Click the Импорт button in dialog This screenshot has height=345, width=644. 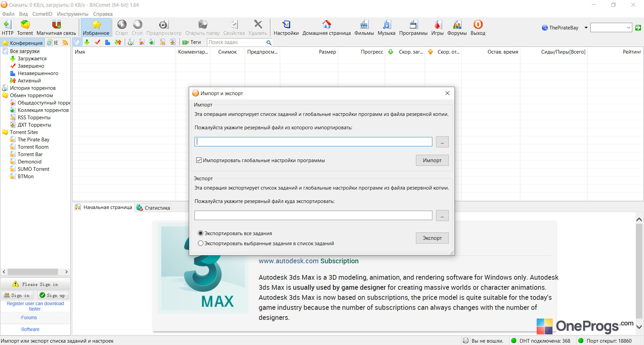click(432, 160)
